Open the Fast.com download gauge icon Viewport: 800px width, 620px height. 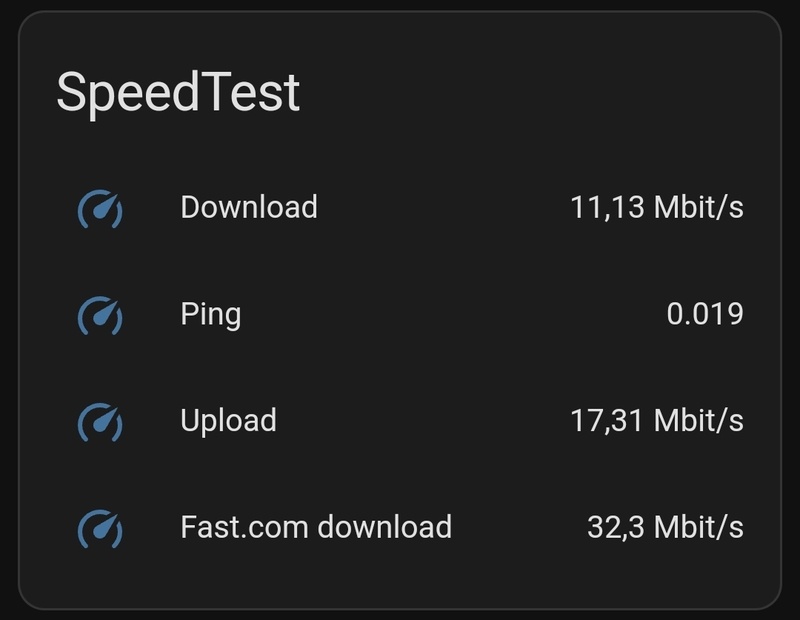pos(100,527)
